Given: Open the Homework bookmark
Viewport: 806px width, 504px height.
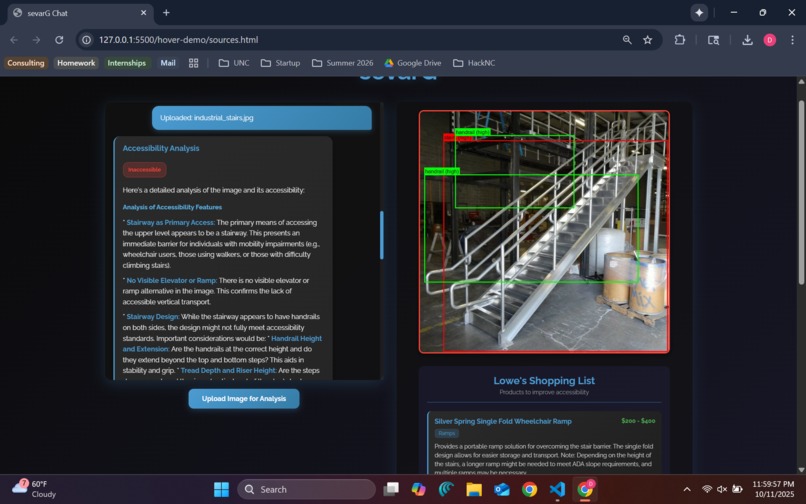Looking at the screenshot, I should click(76, 63).
